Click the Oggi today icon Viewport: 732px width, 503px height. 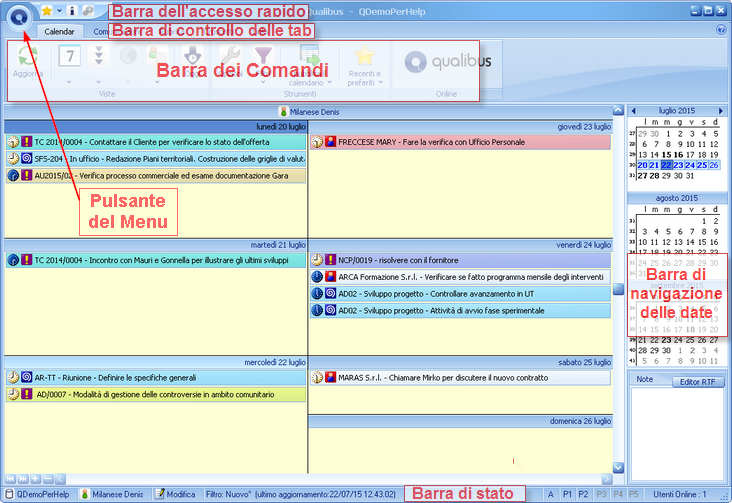[x=192, y=56]
